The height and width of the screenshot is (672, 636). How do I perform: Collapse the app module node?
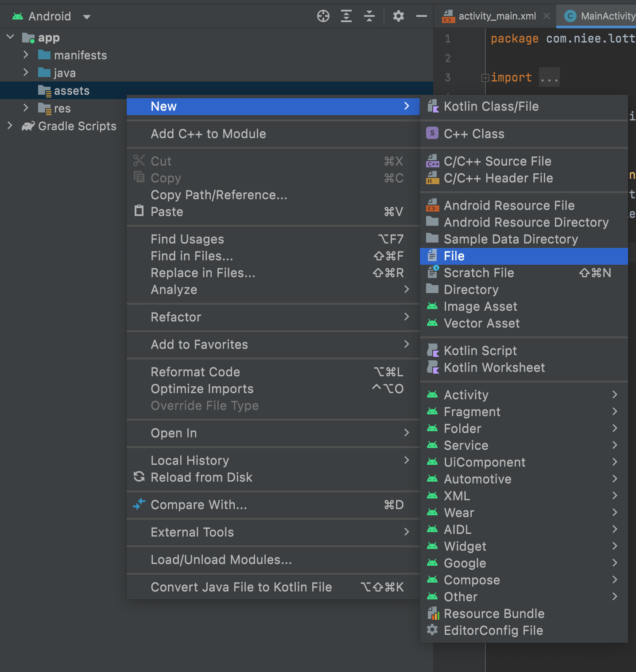click(x=11, y=37)
